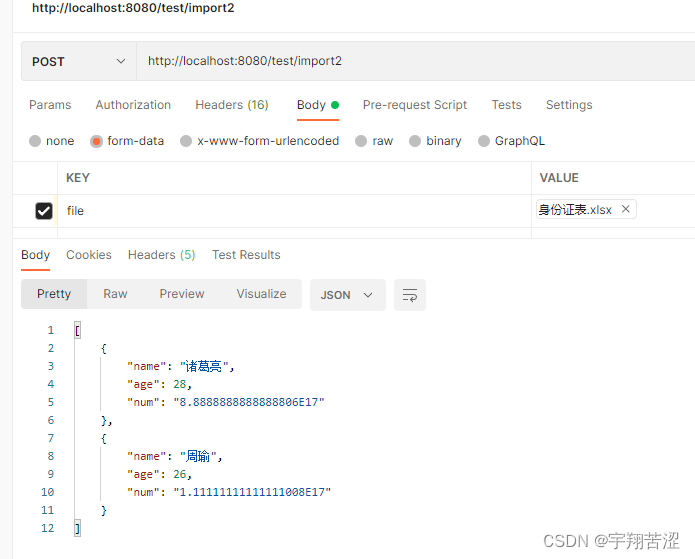
Task: Click the name value 诸葛亮
Action: pyautogui.click(x=204, y=366)
